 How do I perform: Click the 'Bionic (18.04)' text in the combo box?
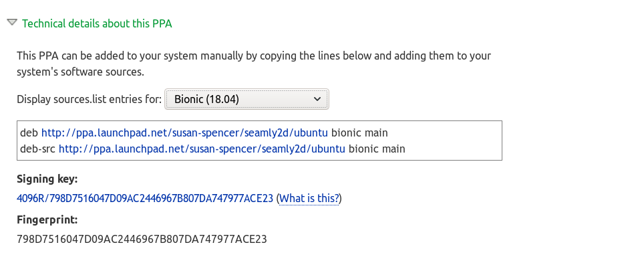pos(206,99)
